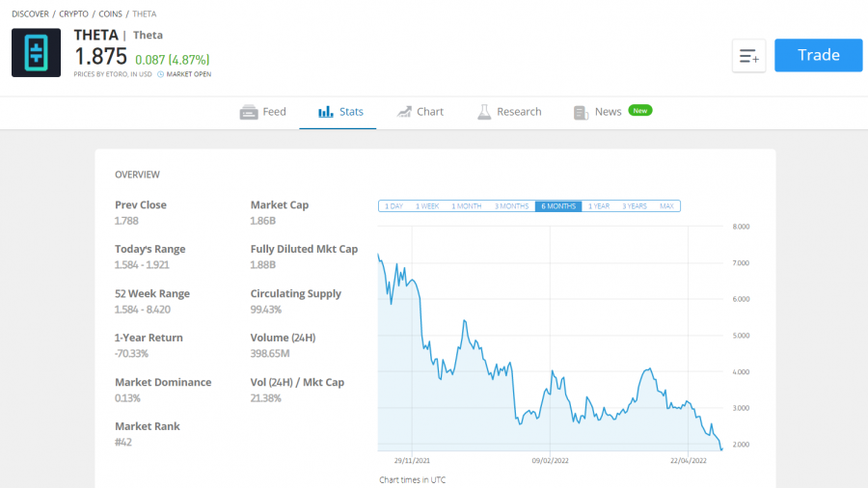Set chart range to 1 DAY

(x=393, y=205)
